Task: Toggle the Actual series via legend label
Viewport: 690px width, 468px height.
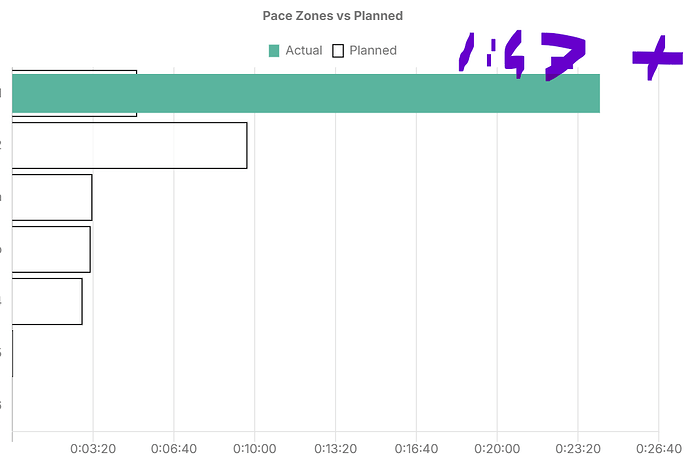Action: (304, 51)
